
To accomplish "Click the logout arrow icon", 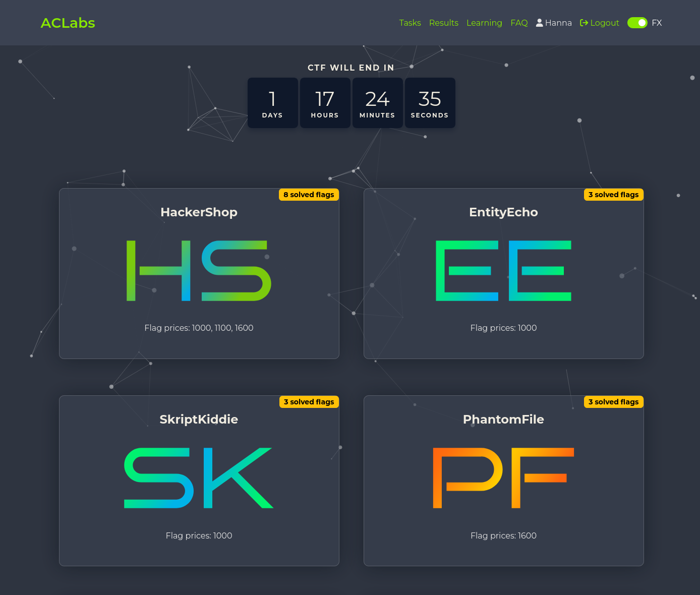I will [584, 23].
